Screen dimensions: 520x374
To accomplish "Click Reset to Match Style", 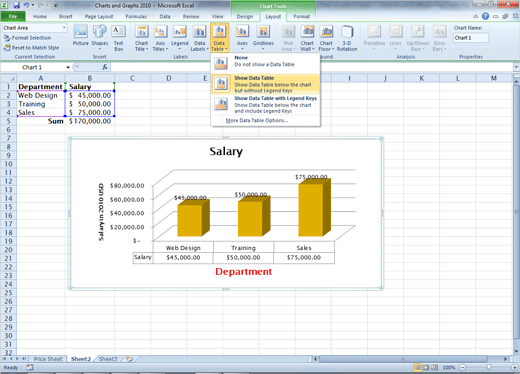I will pos(31,48).
